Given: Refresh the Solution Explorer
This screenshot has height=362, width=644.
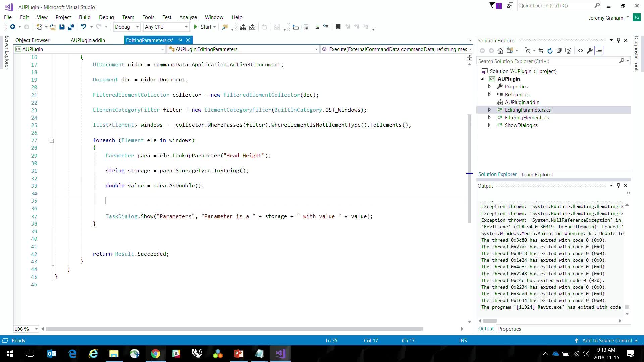Looking at the screenshot, I should (x=550, y=51).
